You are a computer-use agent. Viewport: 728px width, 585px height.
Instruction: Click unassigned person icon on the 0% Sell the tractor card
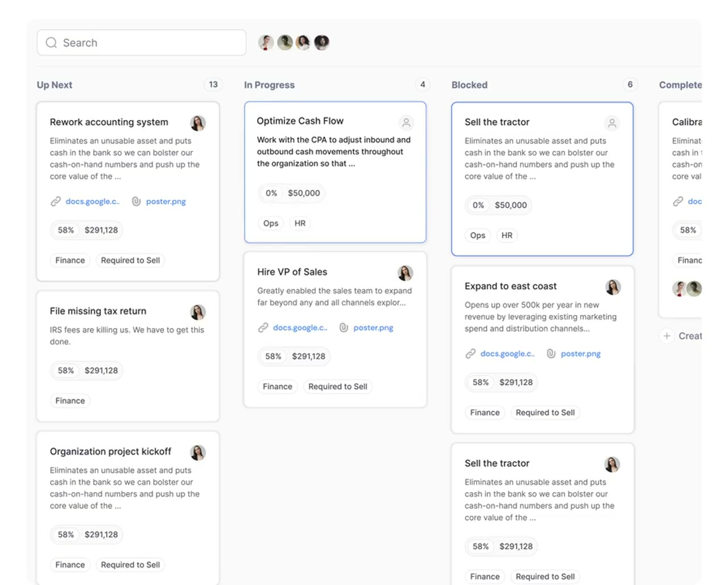pyautogui.click(x=612, y=123)
